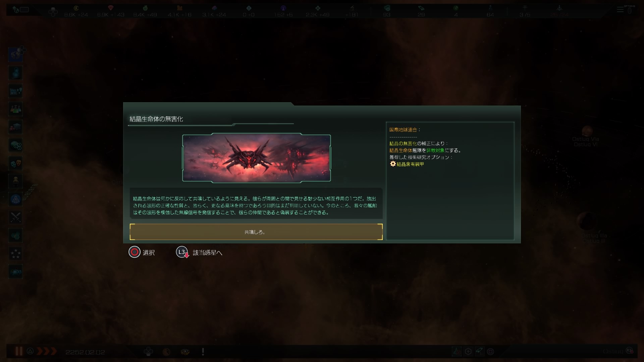Image resolution: width=644 pixels, height=362 pixels.
Task: Click the minerals resource in top bar
Action: pyautogui.click(x=111, y=11)
